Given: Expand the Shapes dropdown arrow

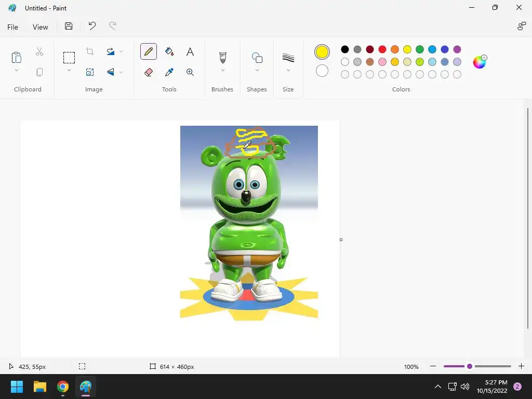Looking at the screenshot, I should point(257,70).
